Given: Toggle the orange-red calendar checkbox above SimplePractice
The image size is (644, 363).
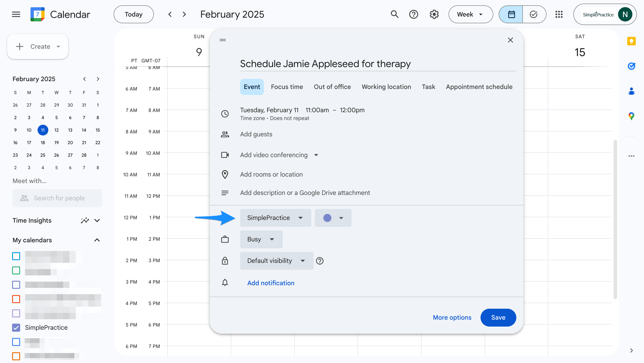Looking at the screenshot, I should (16, 299).
